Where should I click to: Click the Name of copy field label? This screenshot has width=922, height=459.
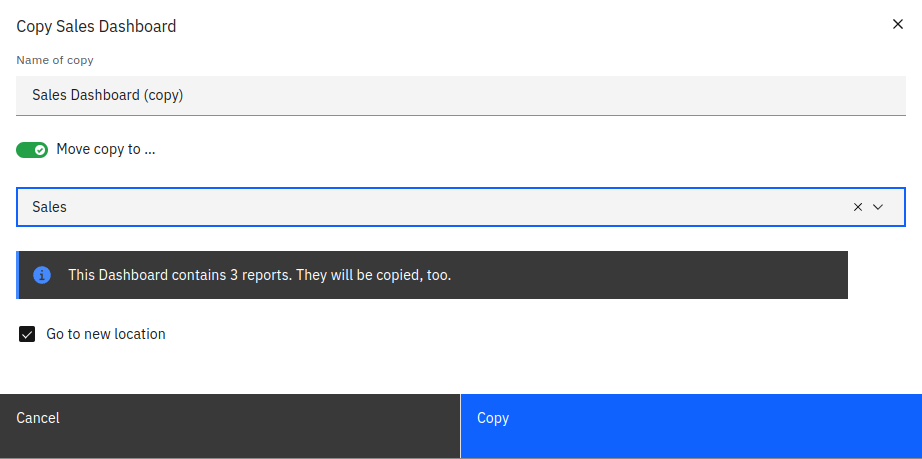[x=55, y=60]
